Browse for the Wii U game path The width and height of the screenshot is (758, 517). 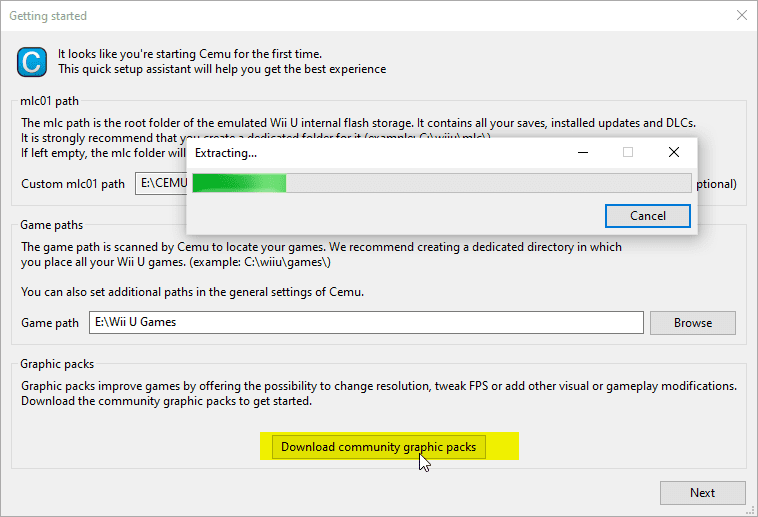click(692, 322)
